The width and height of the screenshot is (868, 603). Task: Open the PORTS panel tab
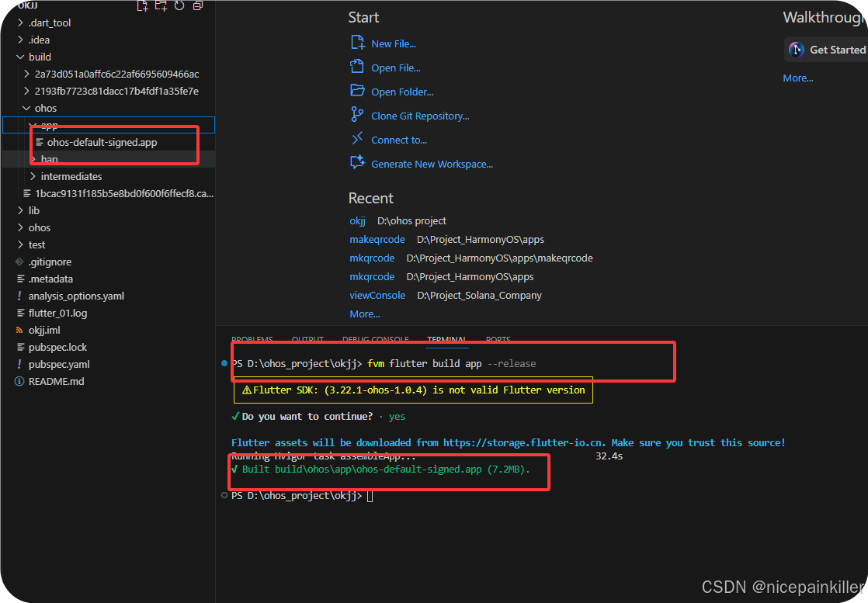pos(498,339)
